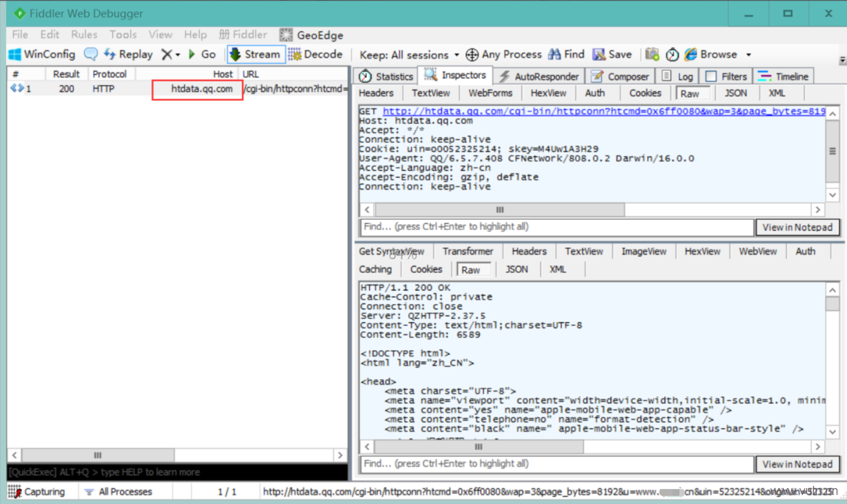Select request Cookies inspector tab
Image resolution: width=847 pixels, height=504 pixels.
[645, 93]
